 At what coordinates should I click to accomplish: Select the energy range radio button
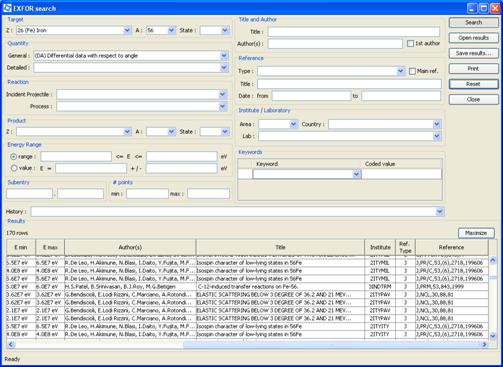coord(14,156)
